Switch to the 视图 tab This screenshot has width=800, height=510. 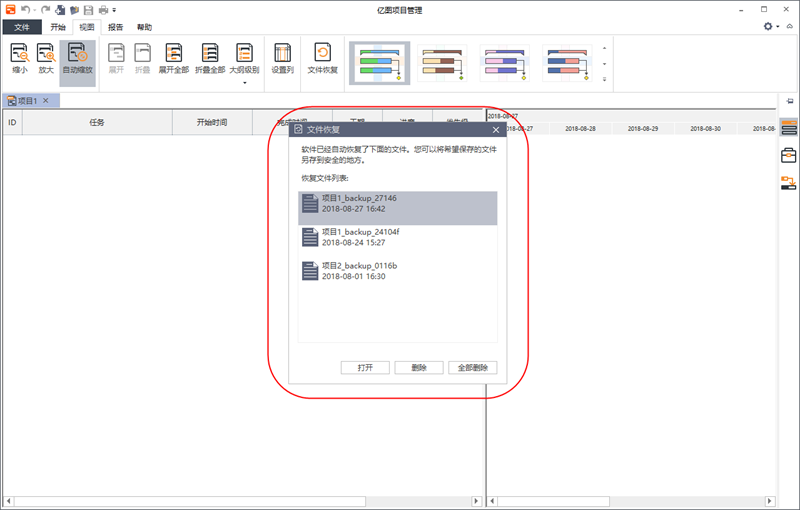[x=87, y=27]
